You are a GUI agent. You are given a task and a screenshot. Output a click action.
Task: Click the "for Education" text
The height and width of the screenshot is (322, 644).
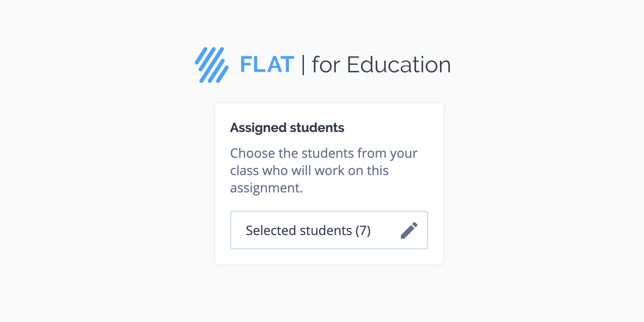[381, 65]
